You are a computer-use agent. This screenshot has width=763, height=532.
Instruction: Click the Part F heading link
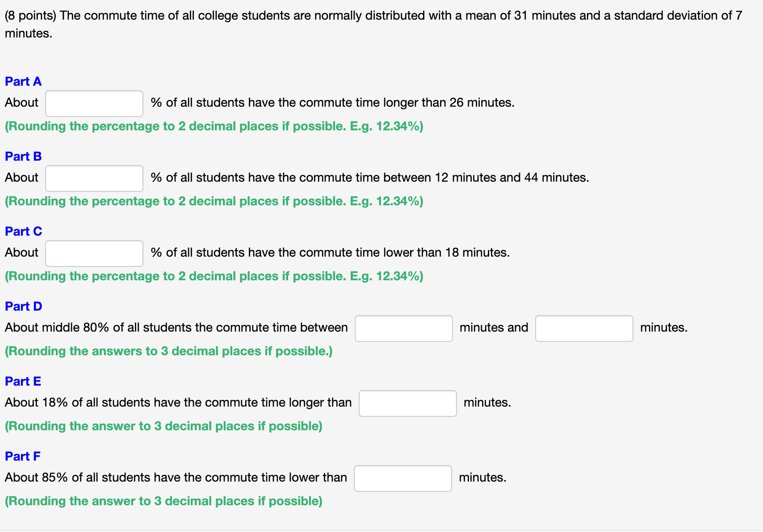pos(22,456)
